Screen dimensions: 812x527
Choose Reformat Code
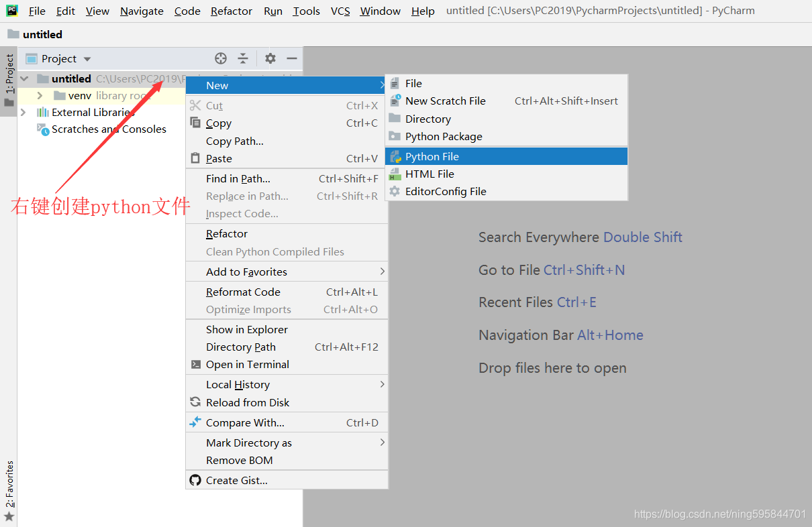(287, 292)
